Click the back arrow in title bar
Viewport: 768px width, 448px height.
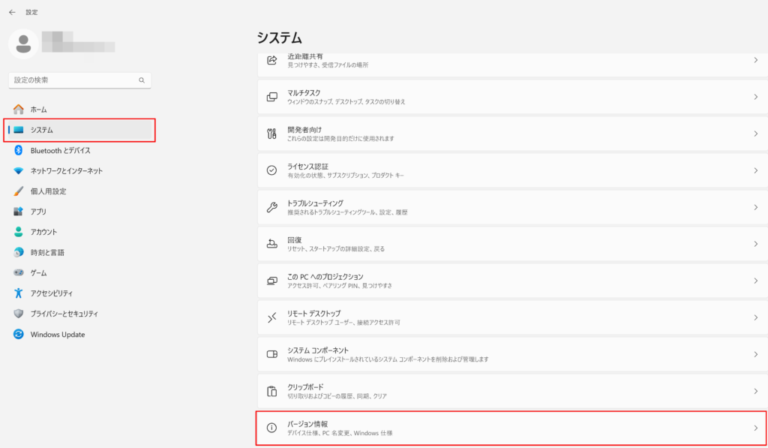click(x=11, y=12)
